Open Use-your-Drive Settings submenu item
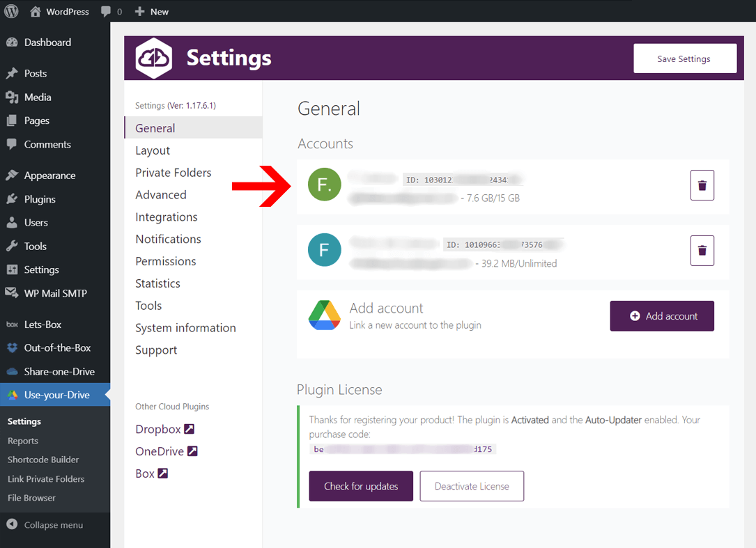 24,422
